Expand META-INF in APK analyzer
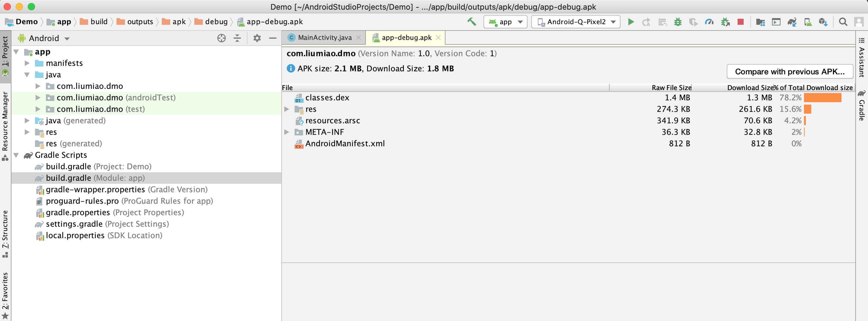 [x=286, y=132]
